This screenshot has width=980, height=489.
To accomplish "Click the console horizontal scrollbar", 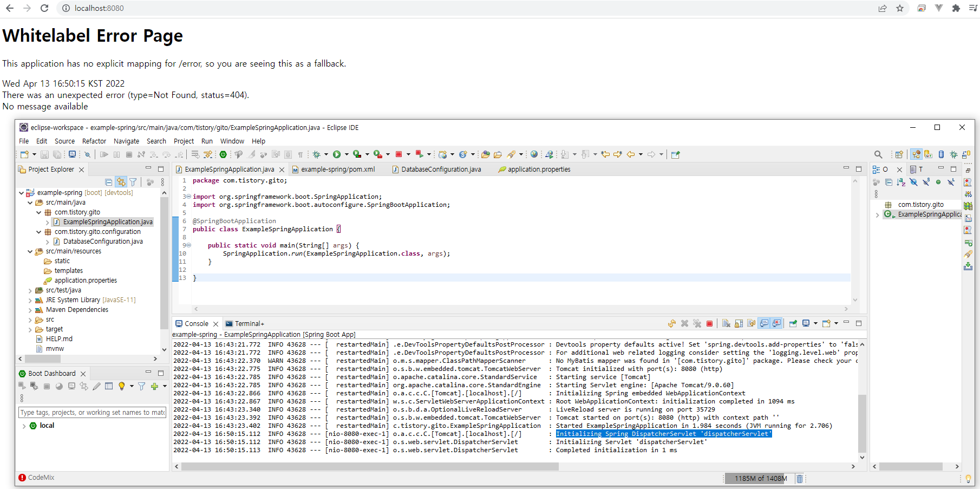I will point(370,466).
